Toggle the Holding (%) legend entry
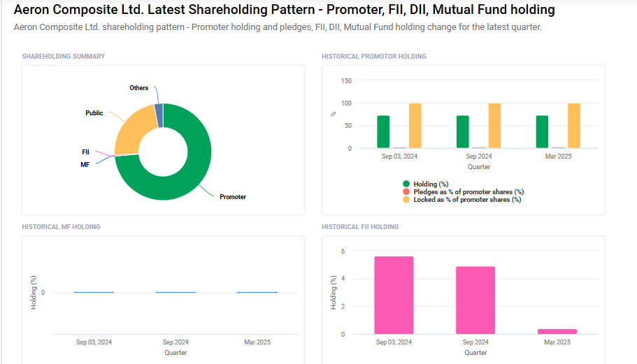 pyautogui.click(x=425, y=184)
